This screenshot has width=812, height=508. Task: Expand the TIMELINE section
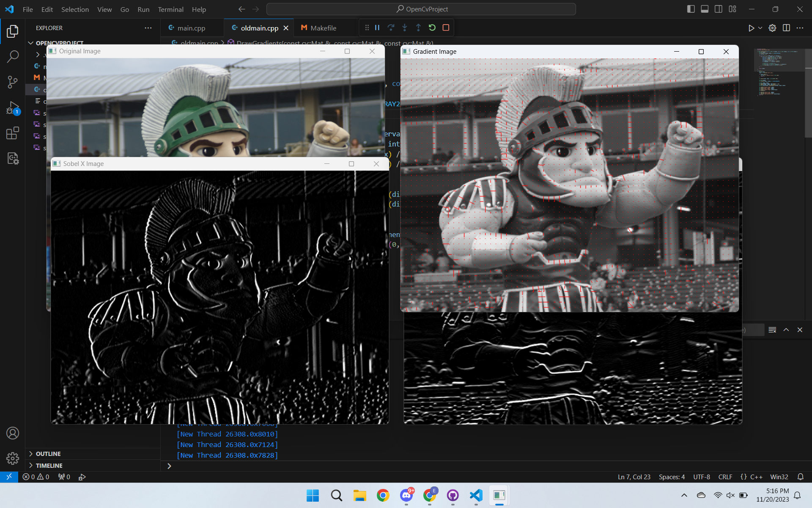pyautogui.click(x=49, y=466)
